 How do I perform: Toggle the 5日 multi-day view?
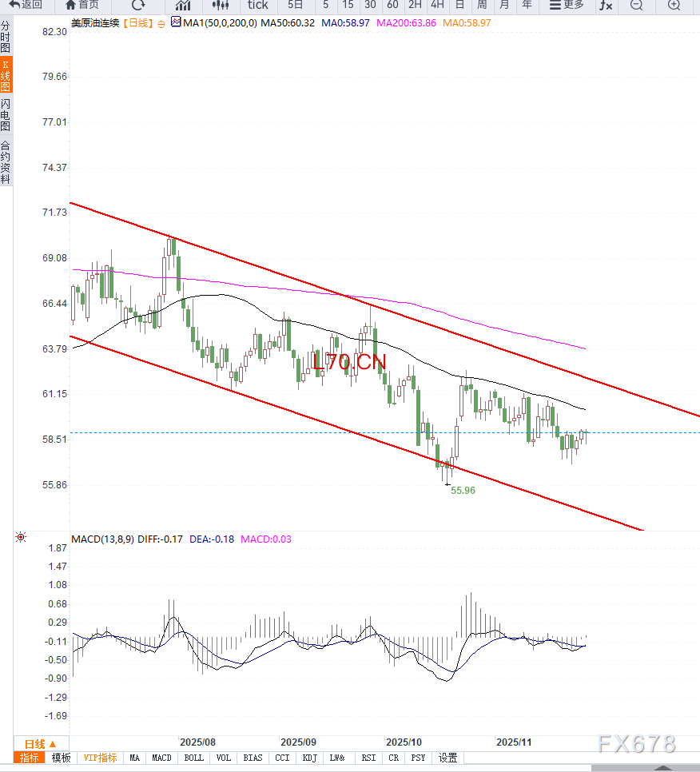tap(296, 5)
